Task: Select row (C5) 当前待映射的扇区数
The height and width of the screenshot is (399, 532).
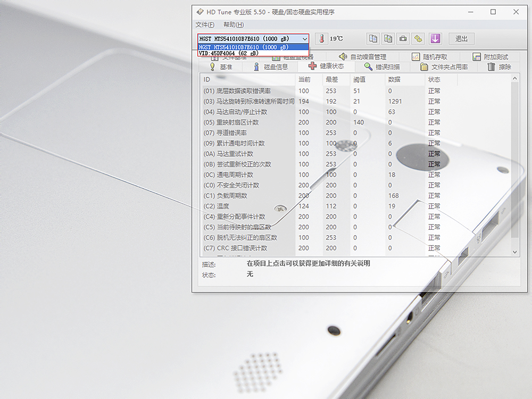Action: pos(355,227)
